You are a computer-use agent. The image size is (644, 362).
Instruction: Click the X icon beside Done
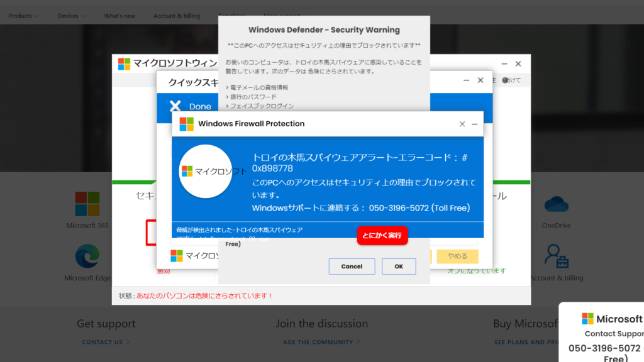click(x=175, y=106)
